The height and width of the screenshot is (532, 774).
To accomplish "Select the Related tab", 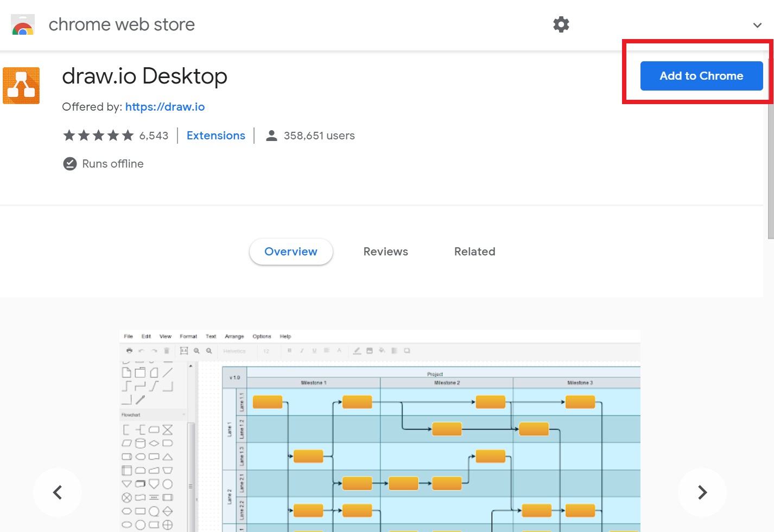I will click(474, 252).
